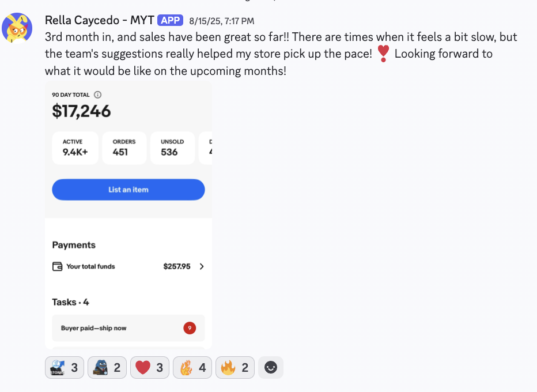The image size is (537, 392).
Task: Click the 8/15/25, 7:17 PM message timestamp
Action: (x=221, y=21)
